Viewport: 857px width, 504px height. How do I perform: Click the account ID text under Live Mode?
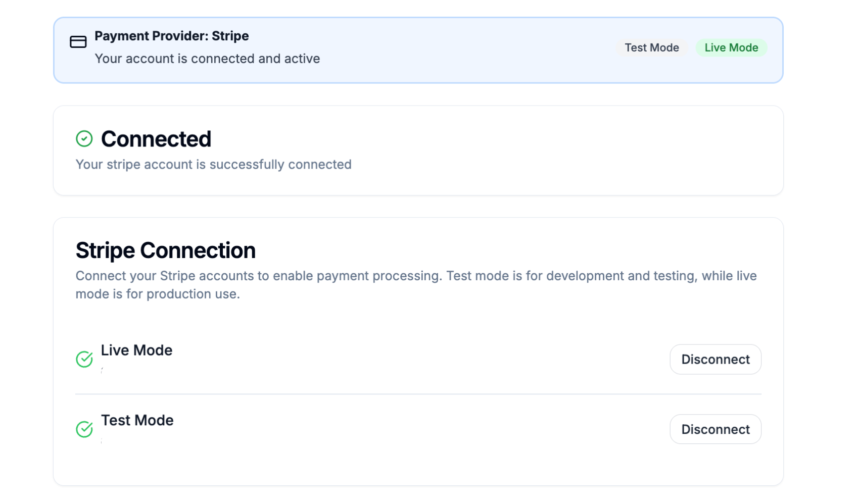click(x=103, y=370)
